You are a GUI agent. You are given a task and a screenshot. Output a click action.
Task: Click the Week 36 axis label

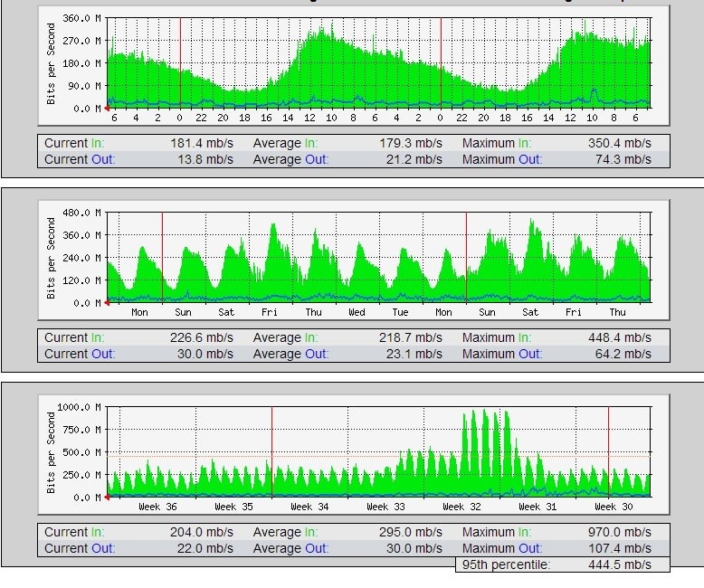pos(158,507)
